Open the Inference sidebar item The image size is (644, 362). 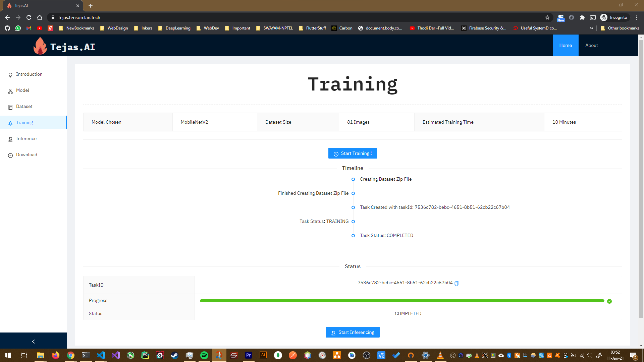pos(26,139)
